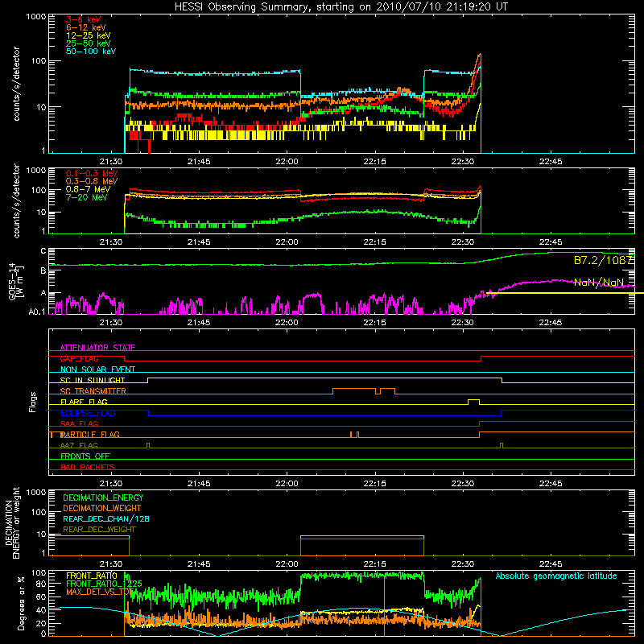Click the 0.3-0.8 MeV legend label

92,181
